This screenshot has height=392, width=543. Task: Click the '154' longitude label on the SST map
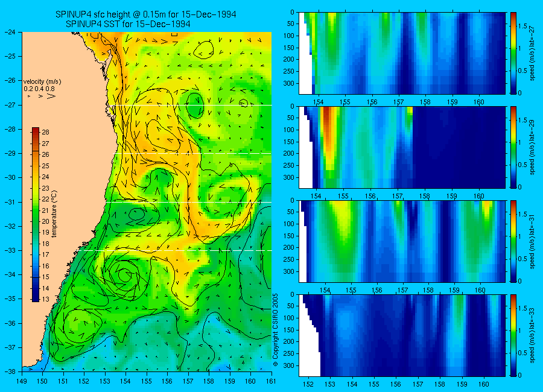pyautogui.click(x=125, y=381)
